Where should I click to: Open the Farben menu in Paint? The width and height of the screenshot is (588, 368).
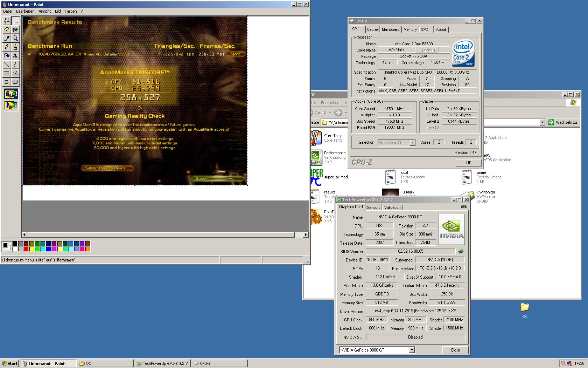click(71, 11)
